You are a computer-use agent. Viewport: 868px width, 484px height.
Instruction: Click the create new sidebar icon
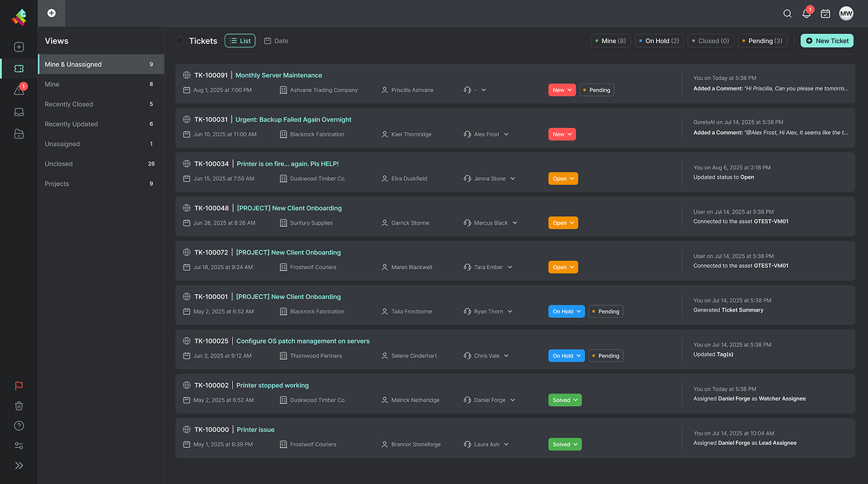pyautogui.click(x=19, y=47)
